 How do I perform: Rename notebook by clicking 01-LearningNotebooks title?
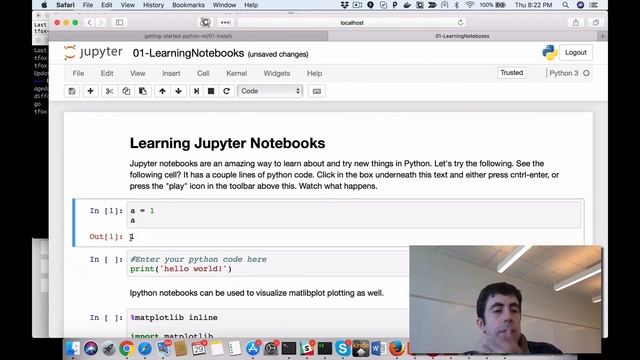188,53
